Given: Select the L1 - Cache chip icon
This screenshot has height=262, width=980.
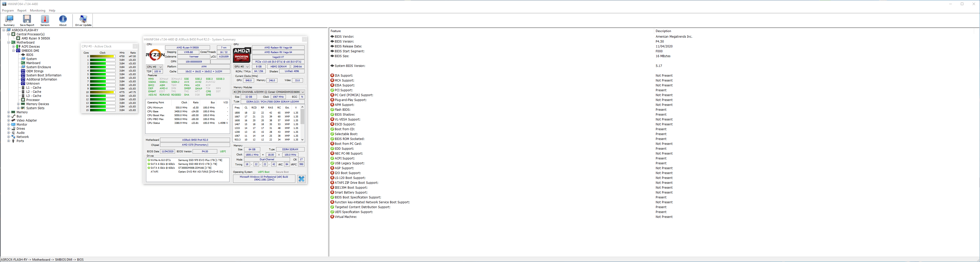Looking at the screenshot, I should pyautogui.click(x=23, y=88).
